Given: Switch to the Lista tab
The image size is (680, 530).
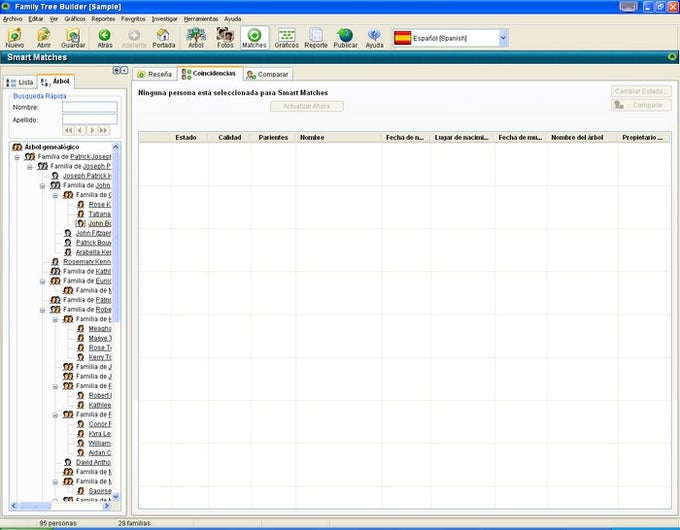Looking at the screenshot, I should 20,82.
